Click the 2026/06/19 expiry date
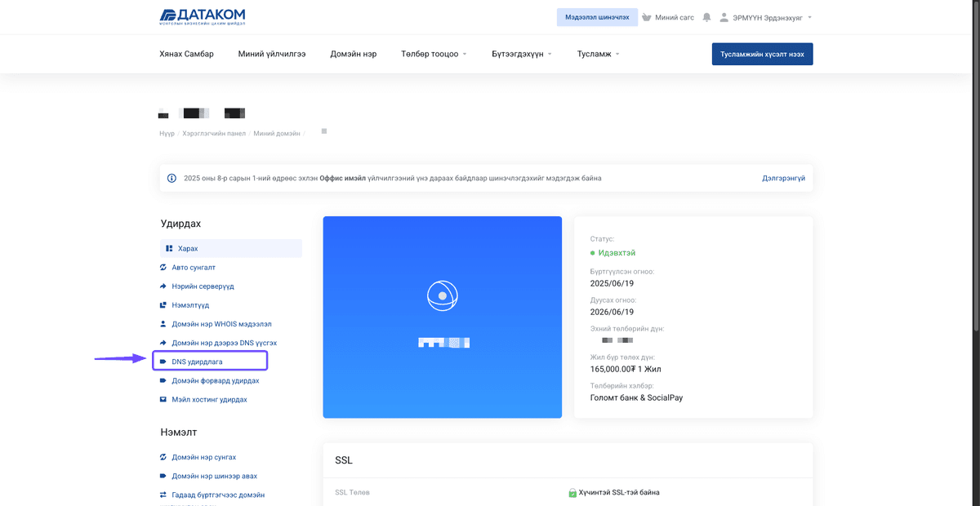 coord(612,312)
